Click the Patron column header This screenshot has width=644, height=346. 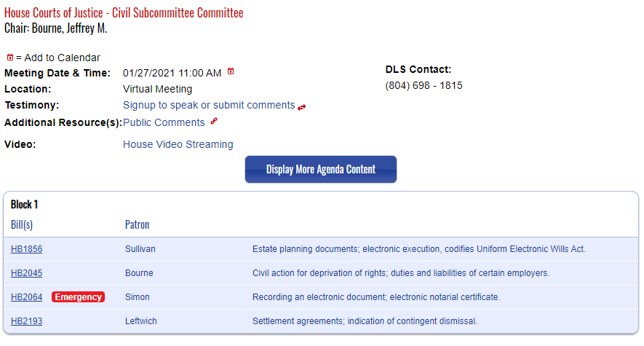138,225
